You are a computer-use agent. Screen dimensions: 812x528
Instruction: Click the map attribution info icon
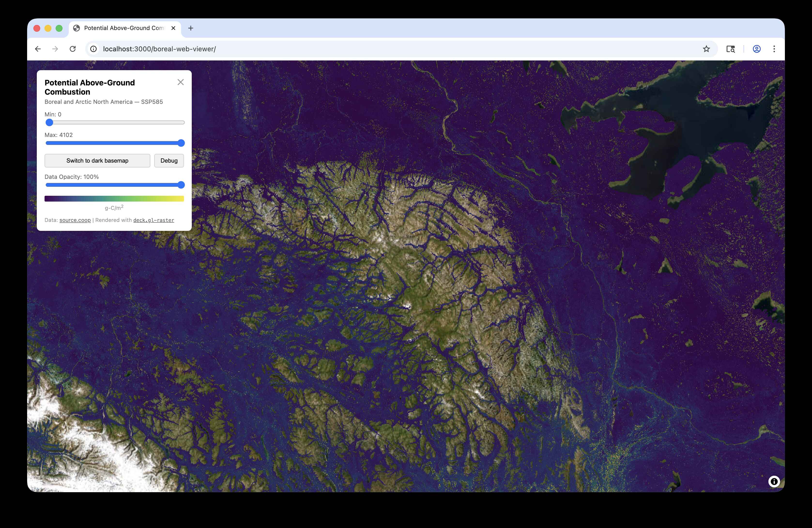[774, 481]
